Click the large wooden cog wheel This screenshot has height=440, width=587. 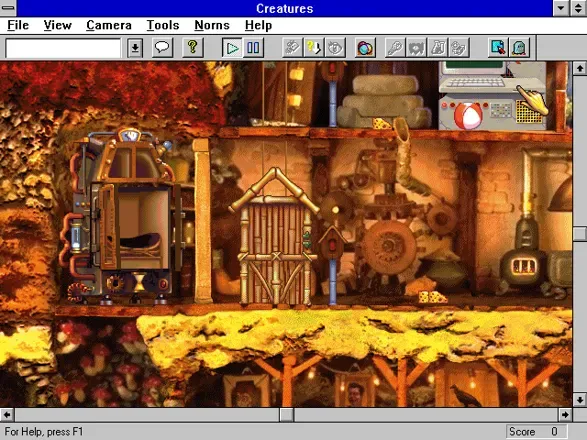coord(389,248)
